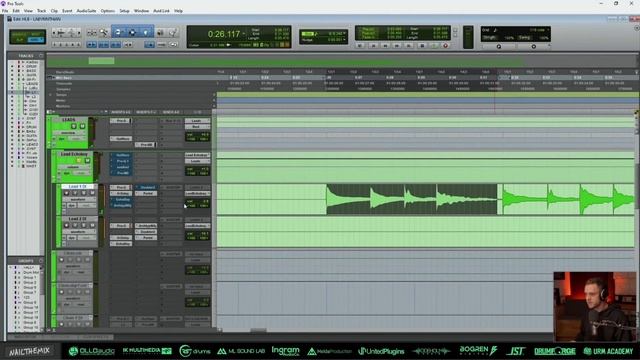640x360 pixels.
Task: Open Lead 1 DI waveform view selector
Action: point(78,200)
